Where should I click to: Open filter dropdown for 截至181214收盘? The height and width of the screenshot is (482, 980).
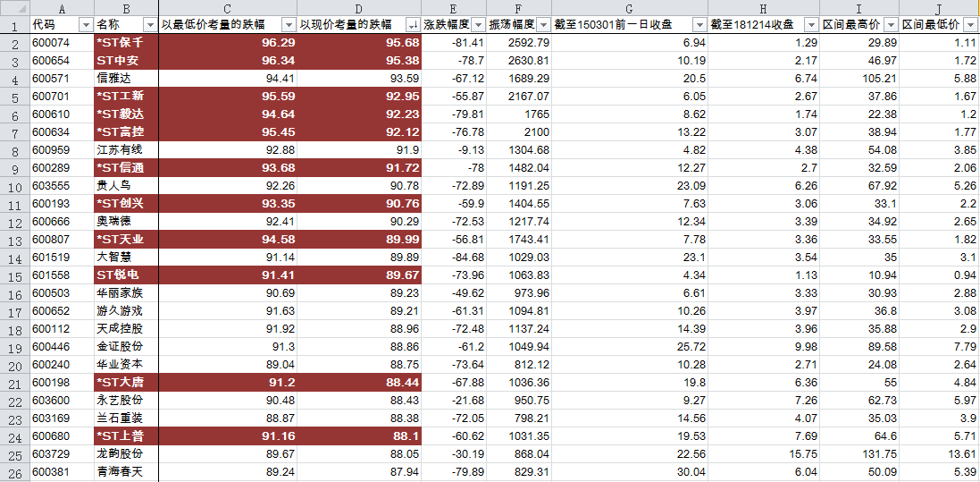click(x=811, y=25)
